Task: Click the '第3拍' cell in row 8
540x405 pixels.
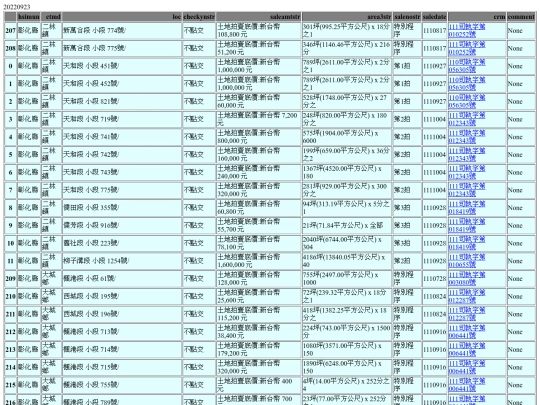Action: pos(407,208)
